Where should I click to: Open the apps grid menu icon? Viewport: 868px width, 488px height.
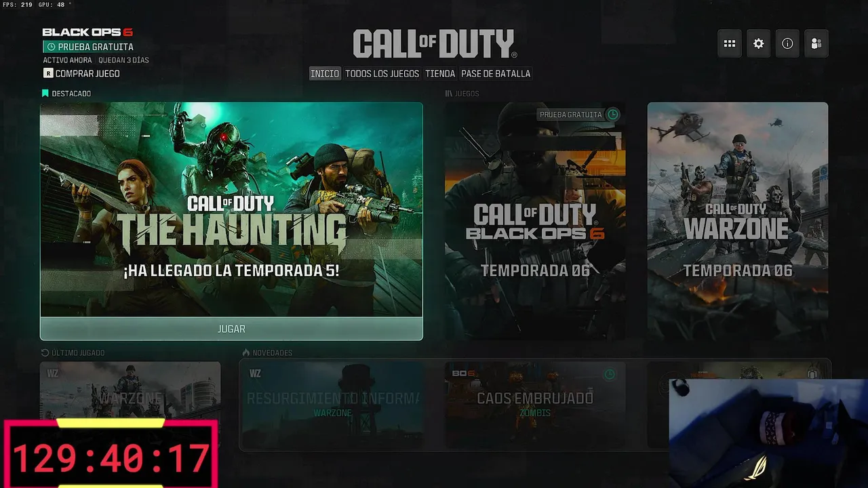click(x=730, y=43)
